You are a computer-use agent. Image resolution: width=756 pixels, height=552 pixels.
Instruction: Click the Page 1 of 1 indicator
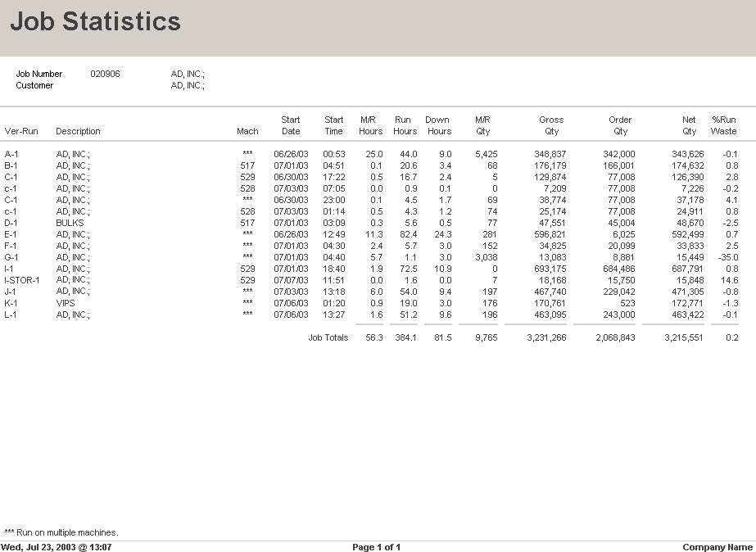point(377,547)
